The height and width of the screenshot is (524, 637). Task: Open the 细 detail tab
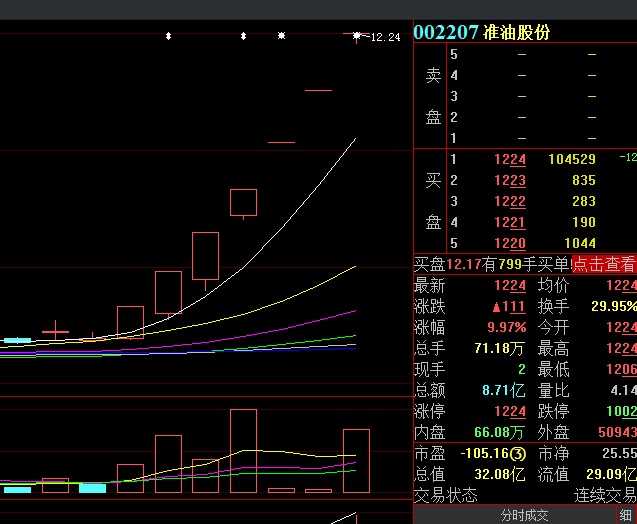(625, 515)
